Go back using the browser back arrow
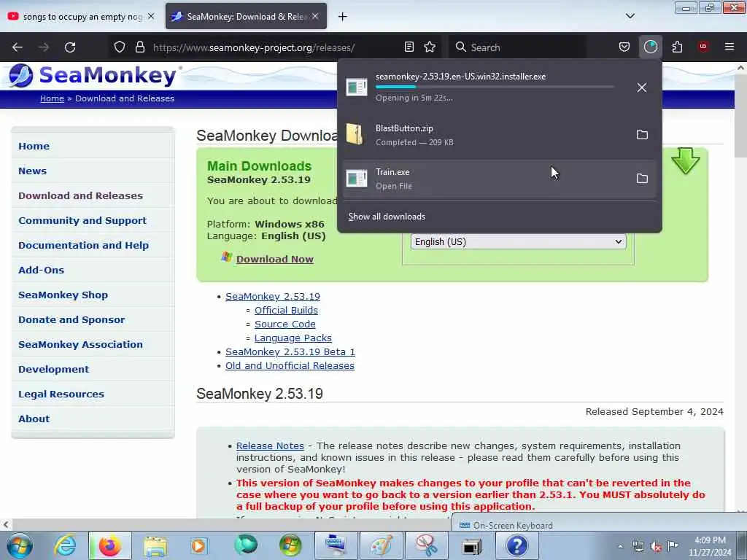This screenshot has width=747, height=560. 18,47
